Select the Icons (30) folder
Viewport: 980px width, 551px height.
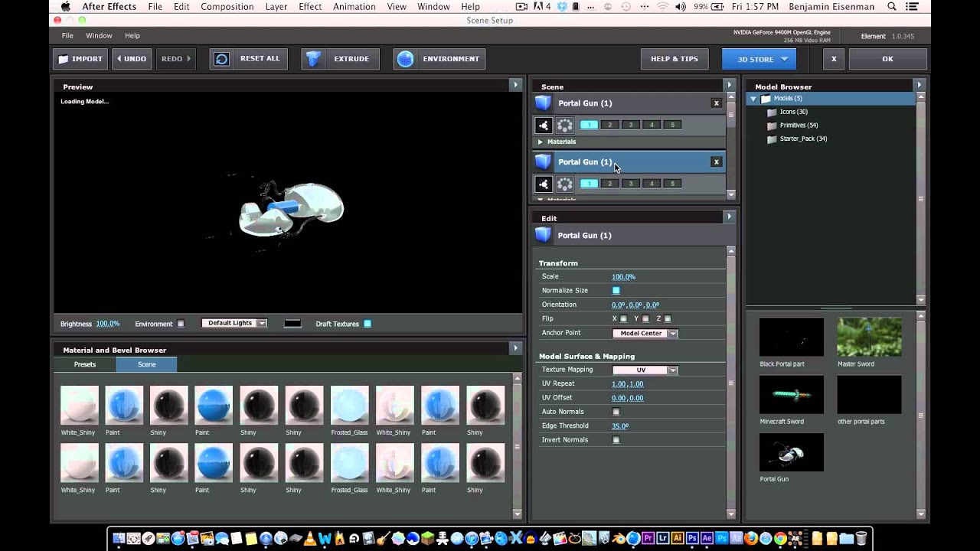(x=788, y=112)
